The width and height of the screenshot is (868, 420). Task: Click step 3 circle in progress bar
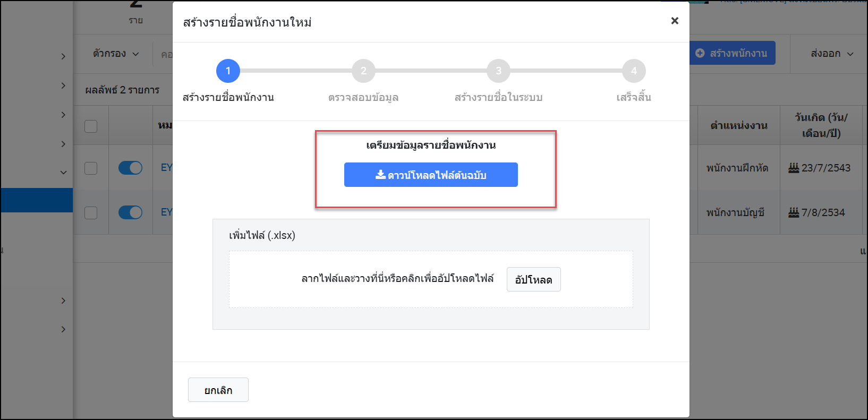tap(498, 71)
